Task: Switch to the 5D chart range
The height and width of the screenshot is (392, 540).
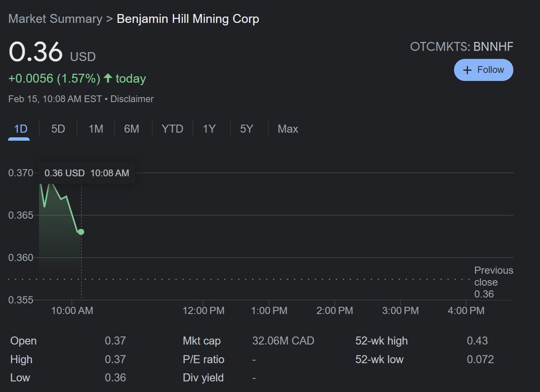Action: pos(58,129)
